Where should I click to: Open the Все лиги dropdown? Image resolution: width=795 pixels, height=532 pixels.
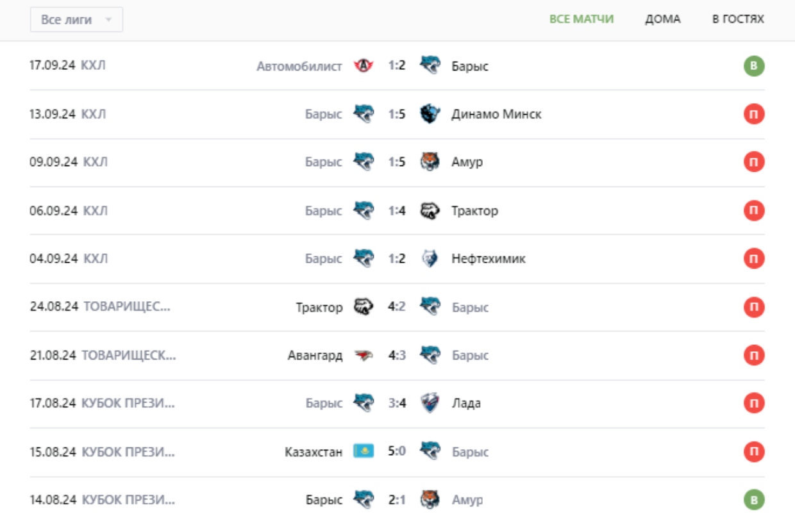point(76,20)
